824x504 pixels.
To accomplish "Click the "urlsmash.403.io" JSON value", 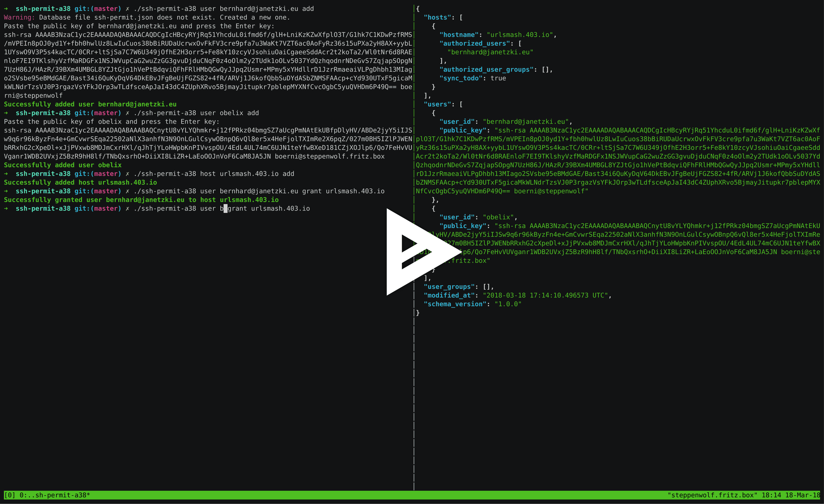I will [520, 35].
